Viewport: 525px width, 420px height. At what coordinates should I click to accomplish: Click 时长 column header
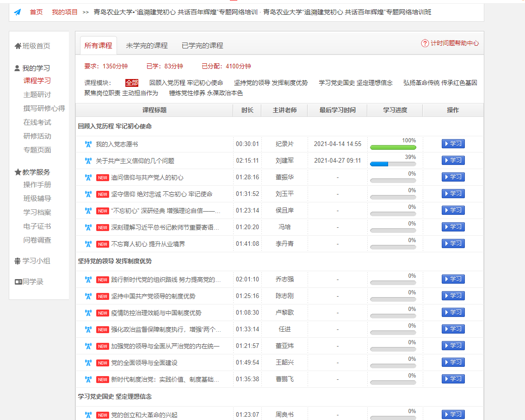coord(247,110)
